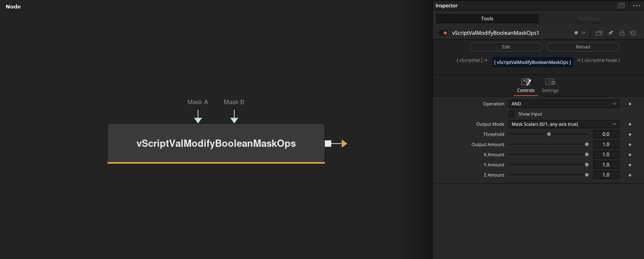Click the X Amount value field
The height and width of the screenshot is (259, 644).
[606, 154]
